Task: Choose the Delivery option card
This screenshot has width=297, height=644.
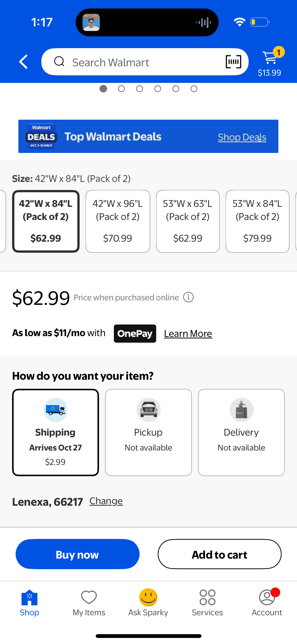Action: pos(241,432)
